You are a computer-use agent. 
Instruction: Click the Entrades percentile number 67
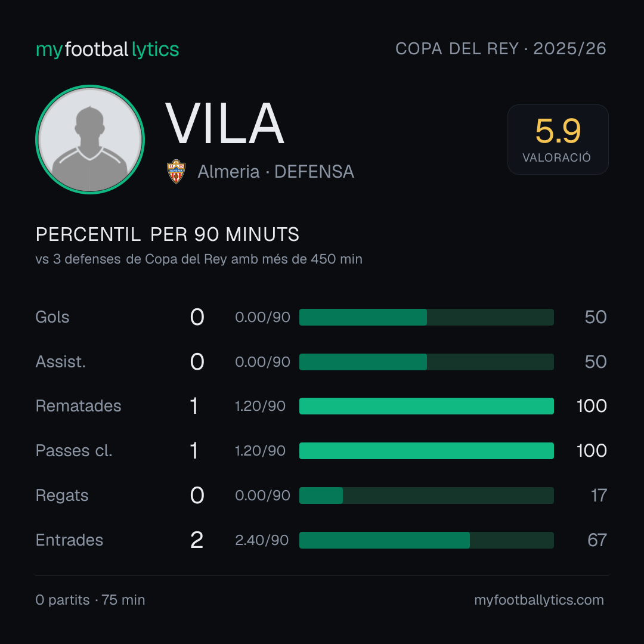[x=597, y=540]
